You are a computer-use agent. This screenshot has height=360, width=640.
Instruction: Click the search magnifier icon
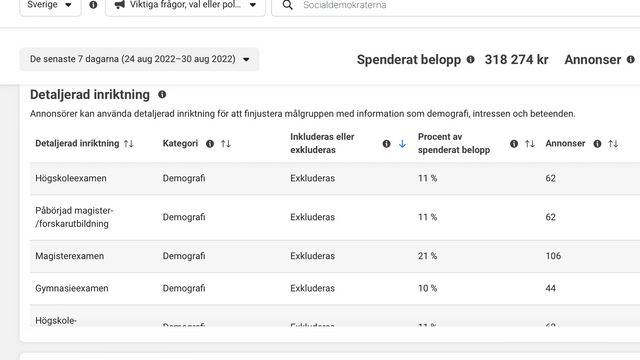pyautogui.click(x=288, y=5)
